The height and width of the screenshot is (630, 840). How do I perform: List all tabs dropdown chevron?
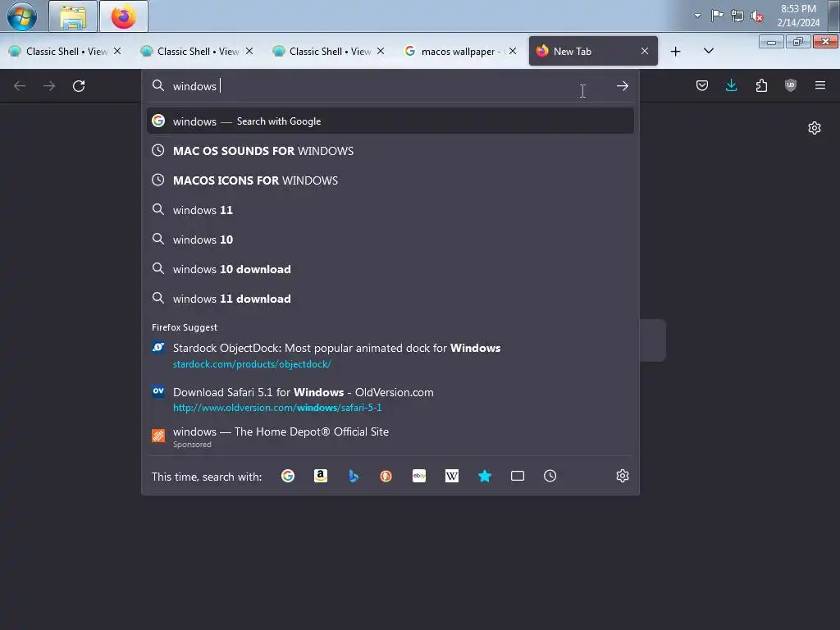coord(709,52)
